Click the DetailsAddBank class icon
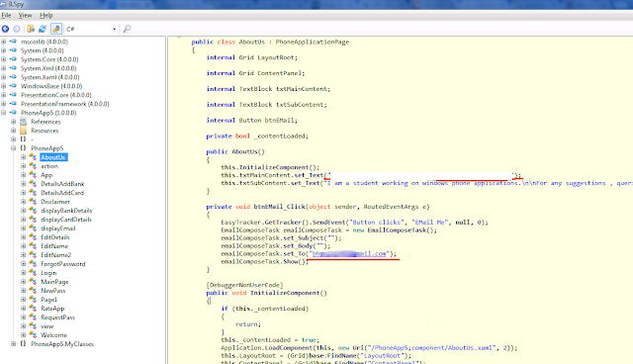Viewport: 633px width, 364px height. tap(33, 184)
